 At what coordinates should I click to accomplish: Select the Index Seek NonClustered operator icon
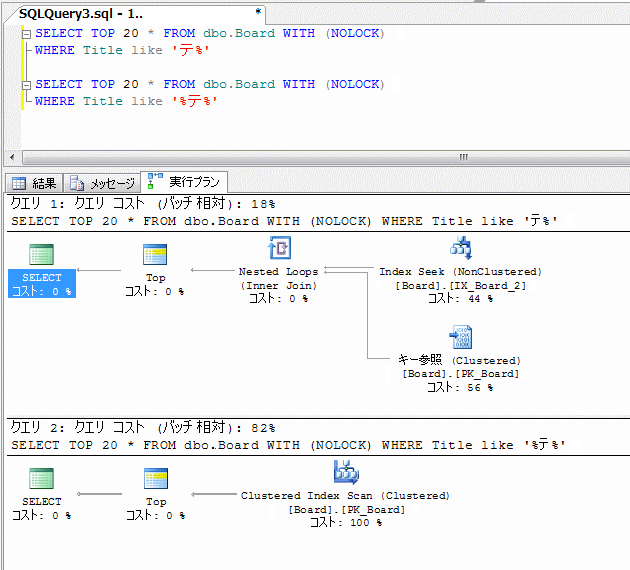[x=460, y=247]
